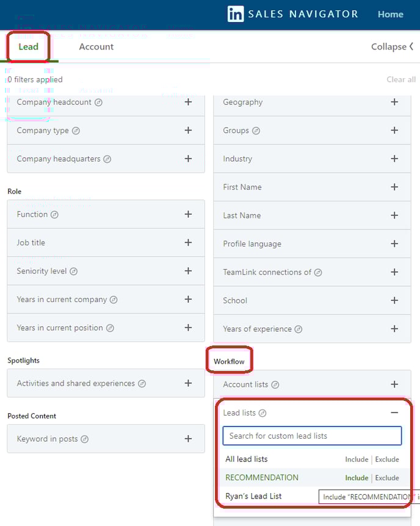Click info icon next to Company headcount
420x526 pixels.
(98, 103)
